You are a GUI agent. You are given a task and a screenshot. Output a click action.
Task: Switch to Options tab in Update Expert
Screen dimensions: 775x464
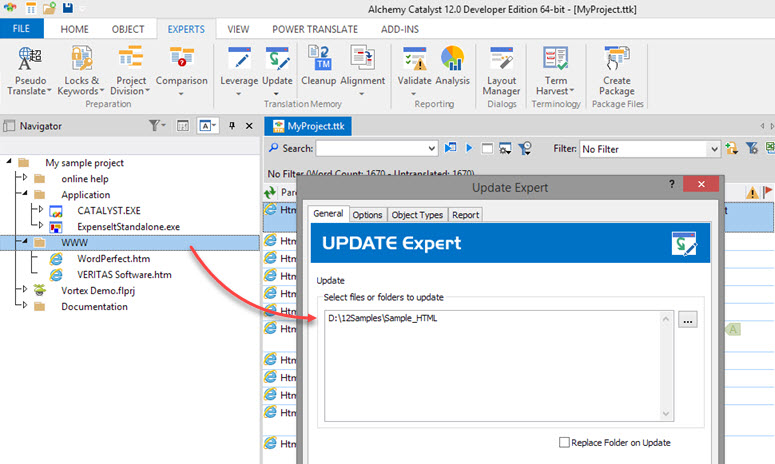click(x=367, y=215)
